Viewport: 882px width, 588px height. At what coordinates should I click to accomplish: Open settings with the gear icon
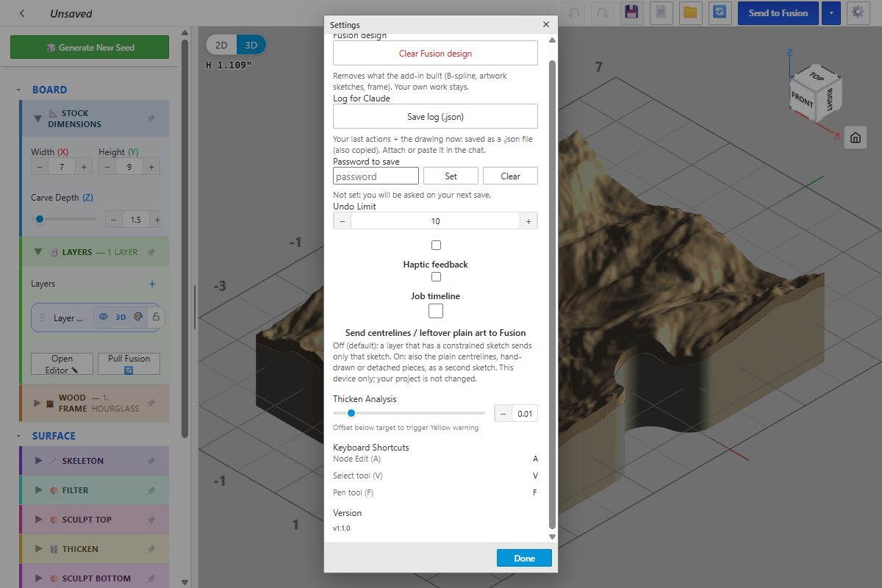pyautogui.click(x=858, y=12)
